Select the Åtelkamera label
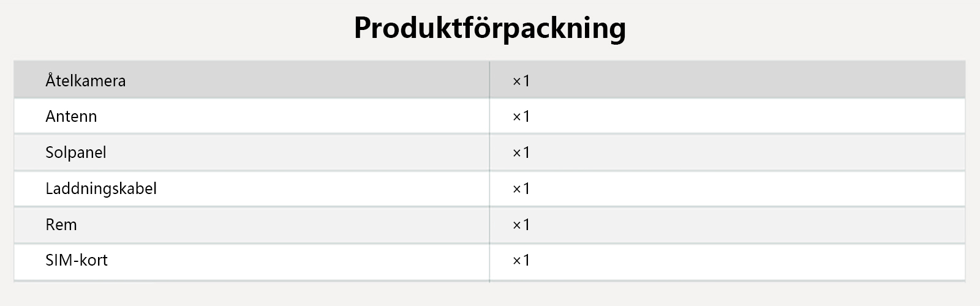980x306 pixels. [86, 81]
